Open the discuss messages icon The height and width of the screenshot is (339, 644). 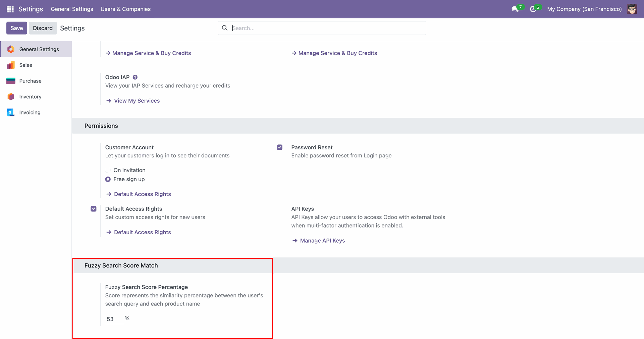515,9
